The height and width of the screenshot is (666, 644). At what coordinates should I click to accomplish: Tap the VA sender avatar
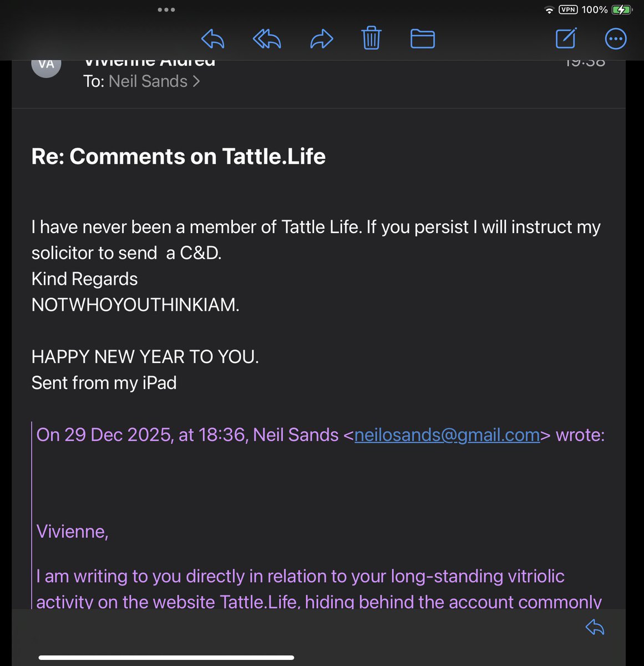[47, 65]
